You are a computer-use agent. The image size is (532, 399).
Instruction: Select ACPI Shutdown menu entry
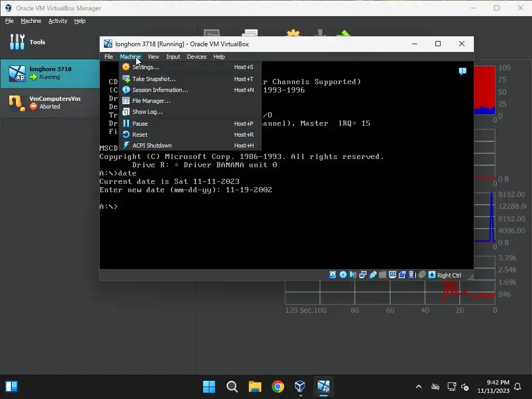[x=190, y=145]
